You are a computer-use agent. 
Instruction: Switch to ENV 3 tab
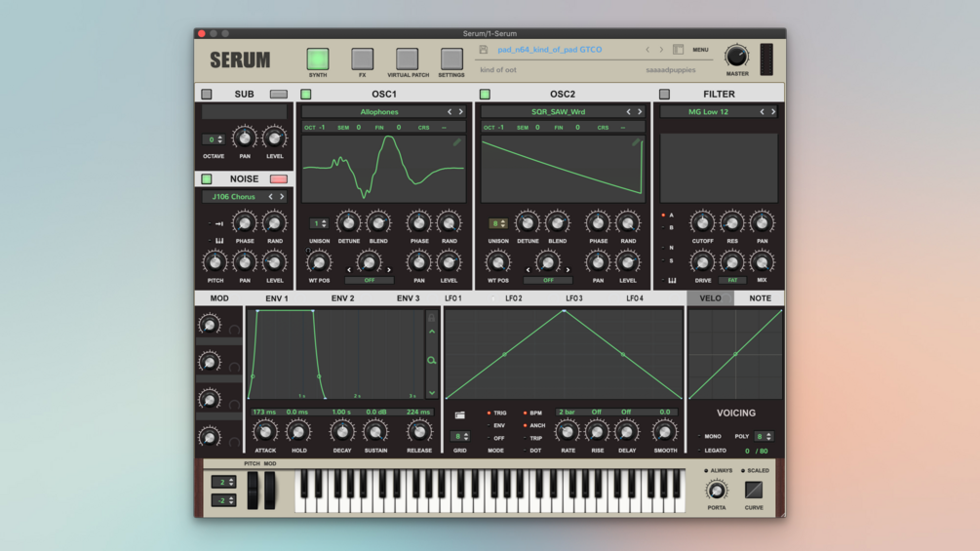coord(409,298)
